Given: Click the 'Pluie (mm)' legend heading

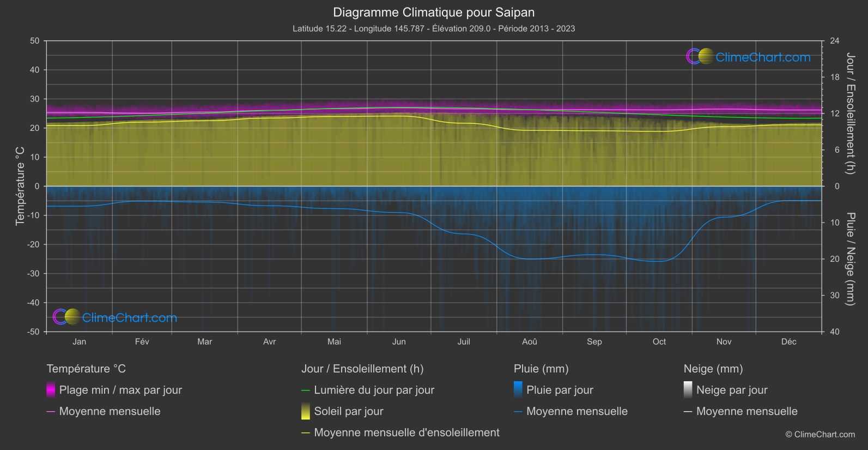Looking at the screenshot, I should click(x=541, y=369).
